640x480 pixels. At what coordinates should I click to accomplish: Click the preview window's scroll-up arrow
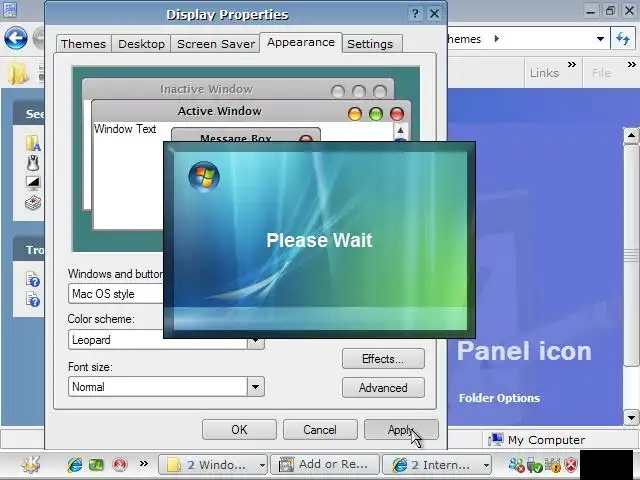pyautogui.click(x=400, y=131)
